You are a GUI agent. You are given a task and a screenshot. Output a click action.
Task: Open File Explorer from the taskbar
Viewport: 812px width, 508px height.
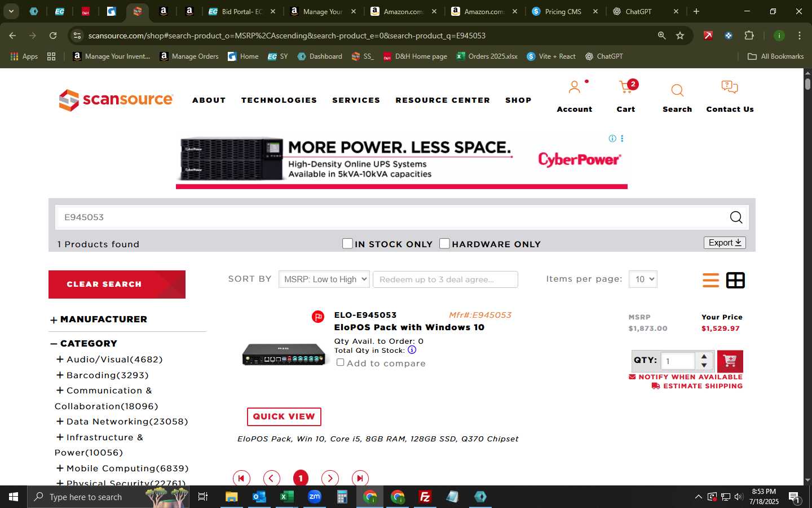(231, 497)
